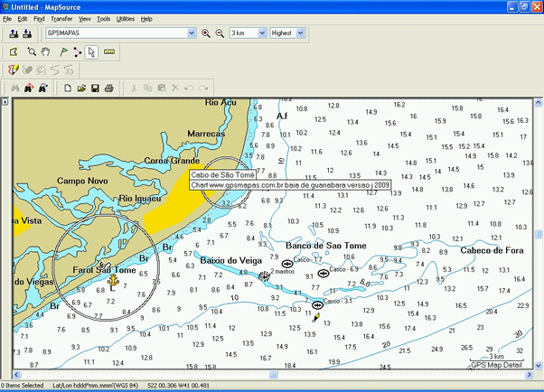Open the GPSMAPAS map product dropdown

coord(191,33)
